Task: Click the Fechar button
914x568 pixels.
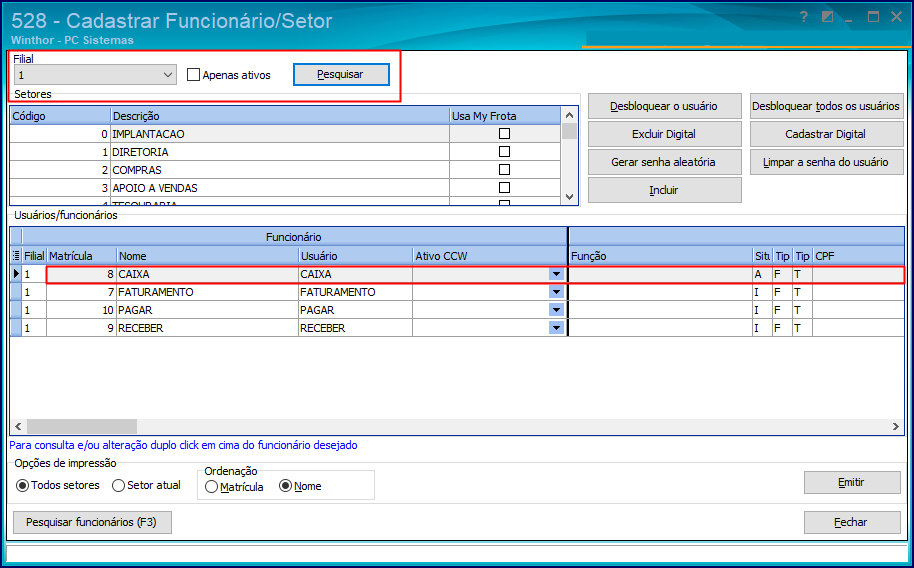Action: click(852, 523)
